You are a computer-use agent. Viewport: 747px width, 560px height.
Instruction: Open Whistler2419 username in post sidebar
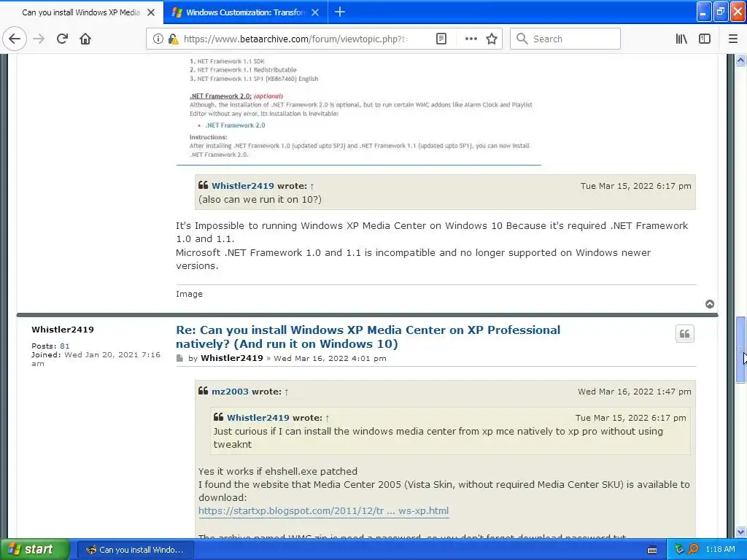pyautogui.click(x=63, y=330)
